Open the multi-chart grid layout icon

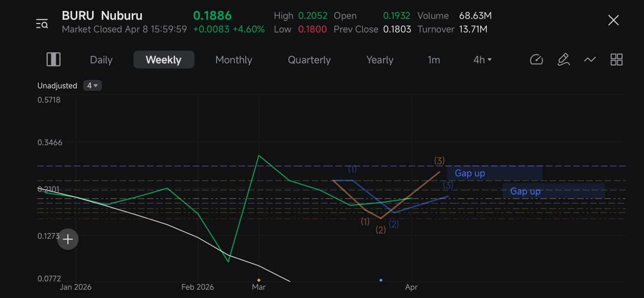(x=617, y=60)
